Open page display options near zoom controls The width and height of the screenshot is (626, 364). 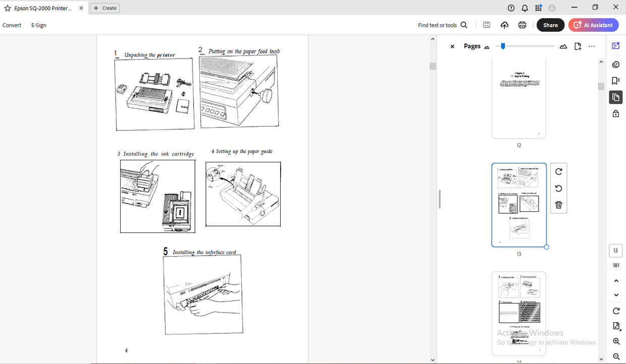click(616, 326)
